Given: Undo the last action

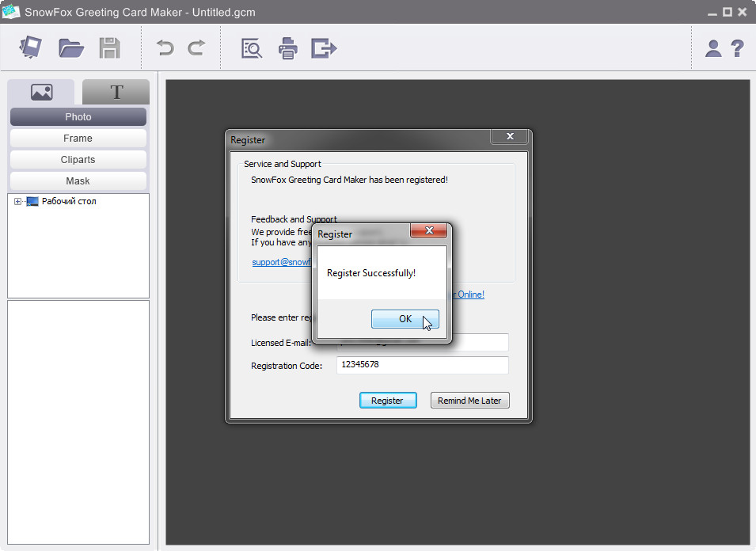Looking at the screenshot, I should click(165, 48).
